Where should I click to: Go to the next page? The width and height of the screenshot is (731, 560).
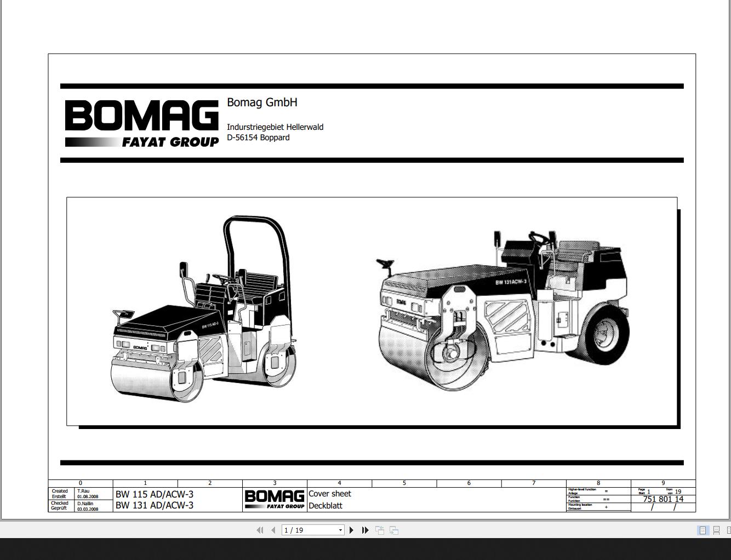click(351, 530)
